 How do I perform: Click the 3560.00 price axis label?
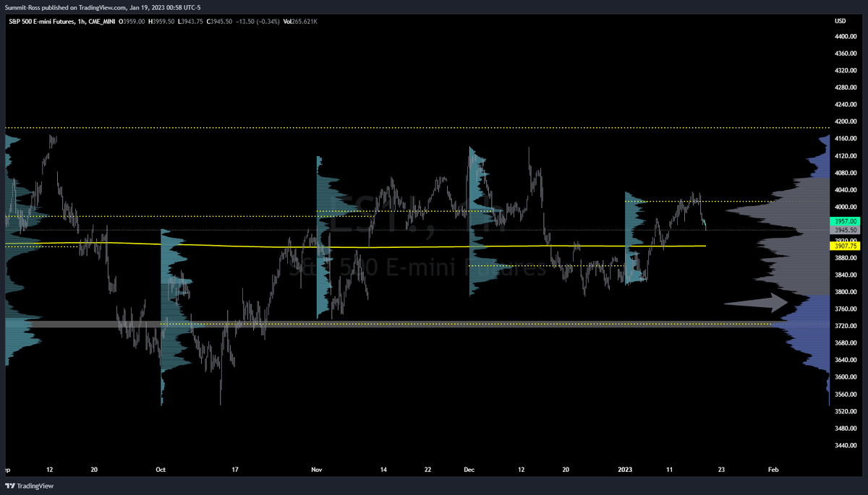pos(845,395)
